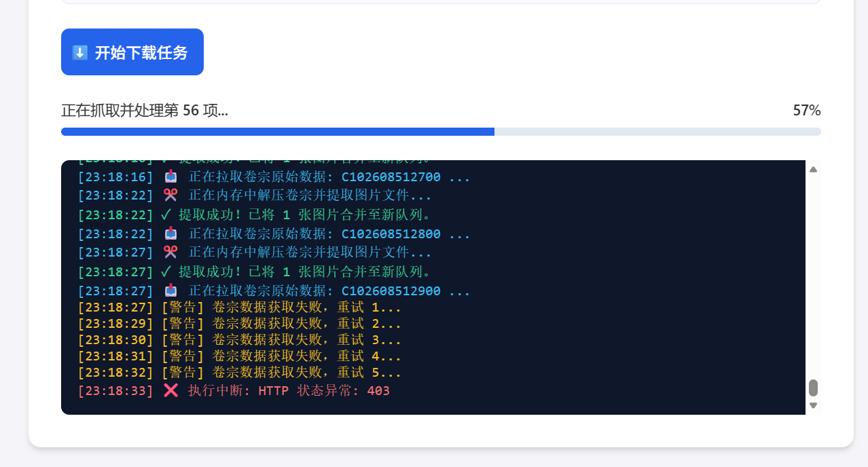Click the error text HTTP 状态异常: 403
This screenshot has width=868, height=467.
[x=324, y=391]
